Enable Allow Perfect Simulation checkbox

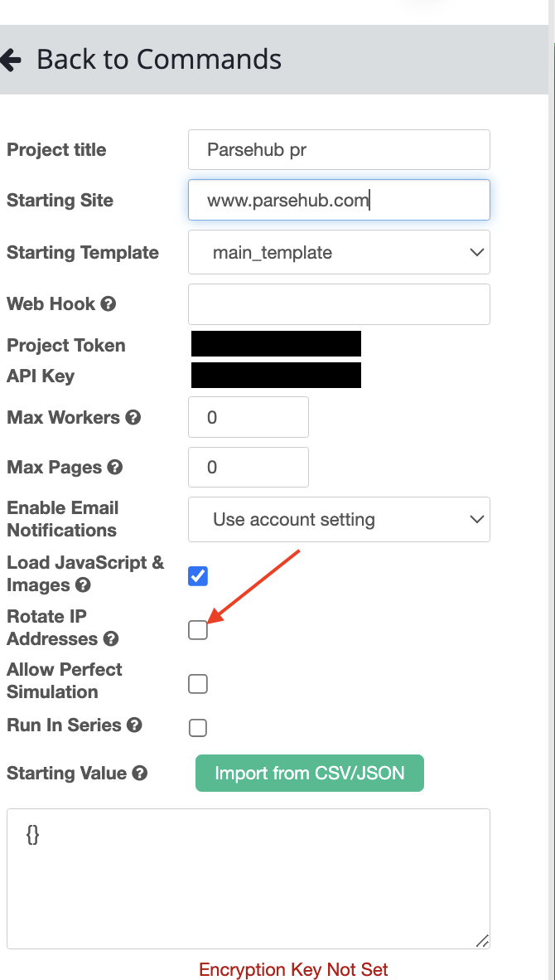pyautogui.click(x=198, y=684)
